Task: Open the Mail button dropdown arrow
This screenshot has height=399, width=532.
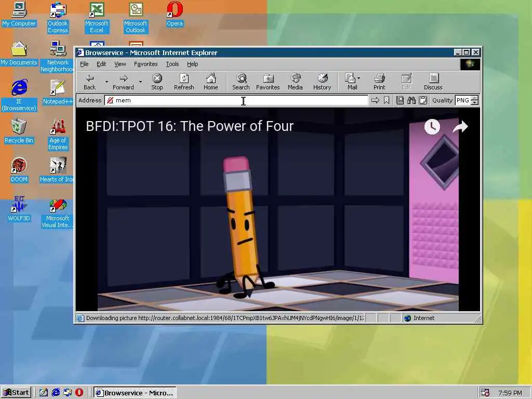Action: click(359, 78)
